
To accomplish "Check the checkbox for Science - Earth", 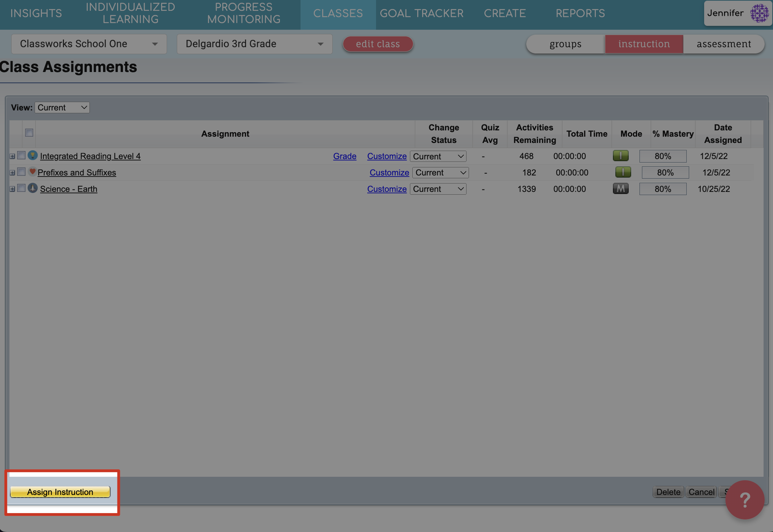I will coord(21,188).
